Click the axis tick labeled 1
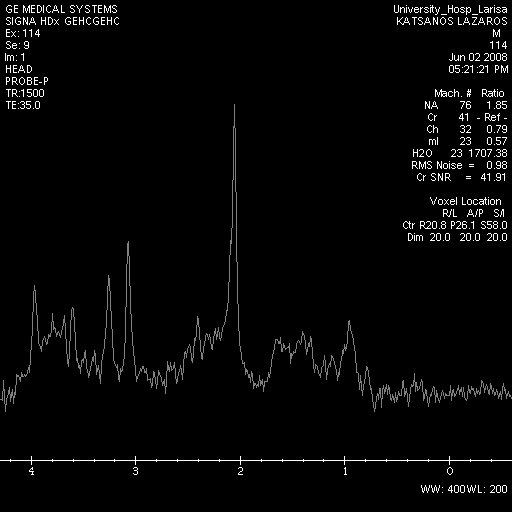The height and width of the screenshot is (512, 512). [345, 471]
